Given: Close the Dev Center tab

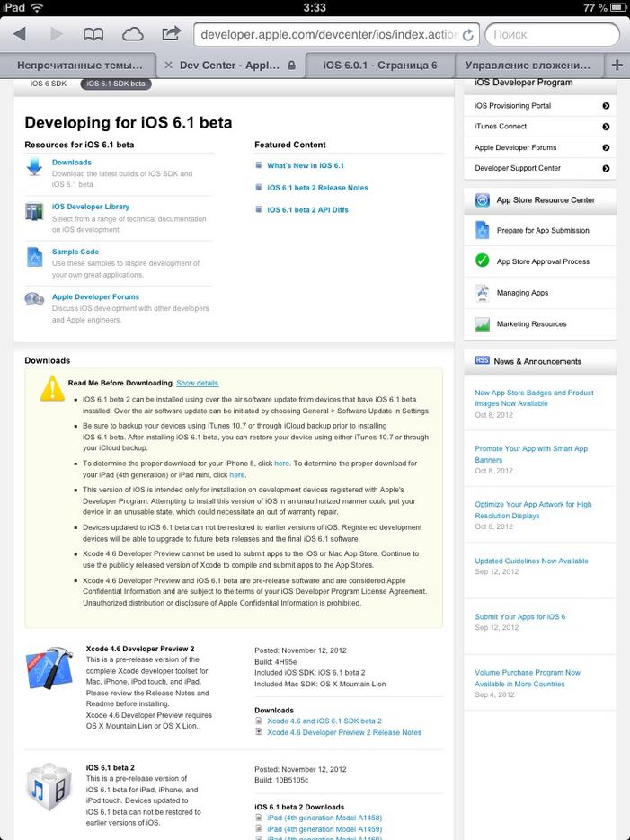Looking at the screenshot, I should click(168, 65).
